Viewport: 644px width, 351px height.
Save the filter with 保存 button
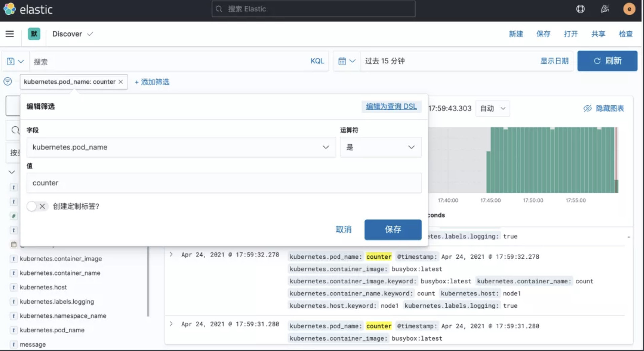coord(392,229)
